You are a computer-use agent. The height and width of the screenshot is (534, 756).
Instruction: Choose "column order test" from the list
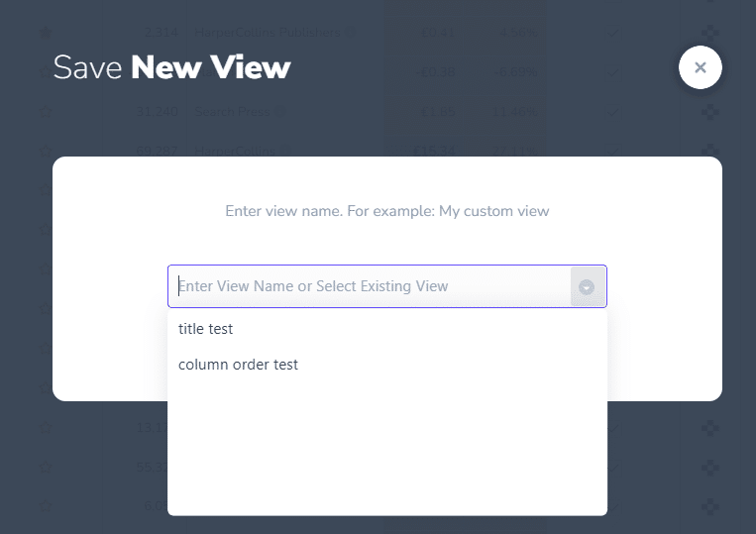pos(238,365)
